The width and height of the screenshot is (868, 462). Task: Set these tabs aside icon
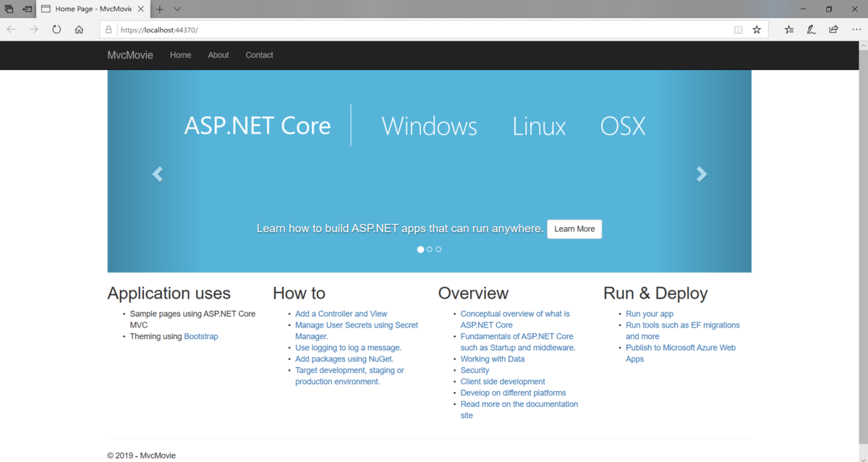point(27,9)
